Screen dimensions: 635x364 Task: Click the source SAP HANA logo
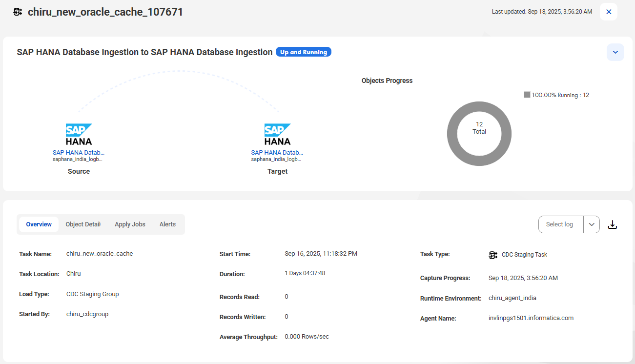point(79,134)
